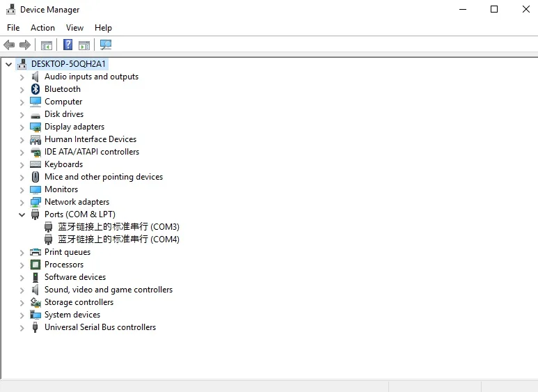The height and width of the screenshot is (392, 538).
Task: Collapse the DESKTOP-5OQH2A1 root node
Action: [x=8, y=64]
